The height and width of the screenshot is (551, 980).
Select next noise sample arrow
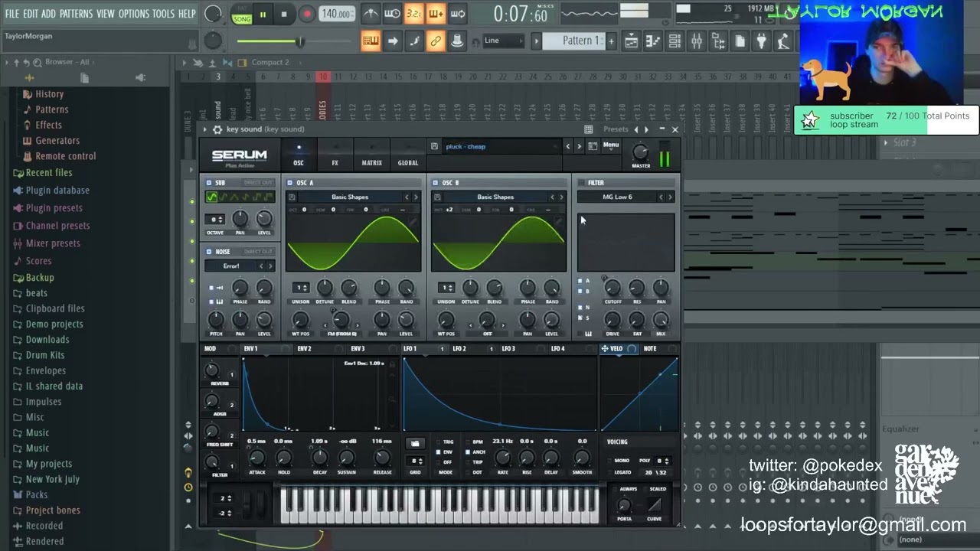click(270, 266)
